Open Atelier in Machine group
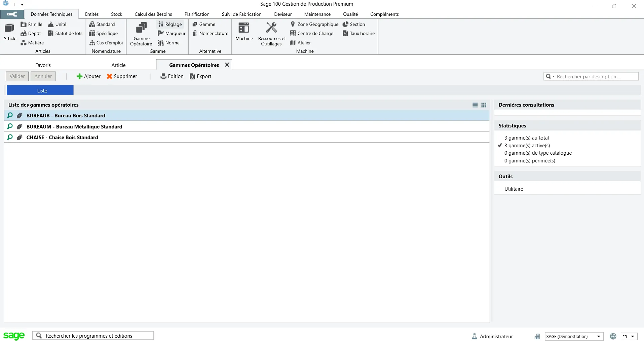The image size is (644, 341). pyautogui.click(x=300, y=43)
